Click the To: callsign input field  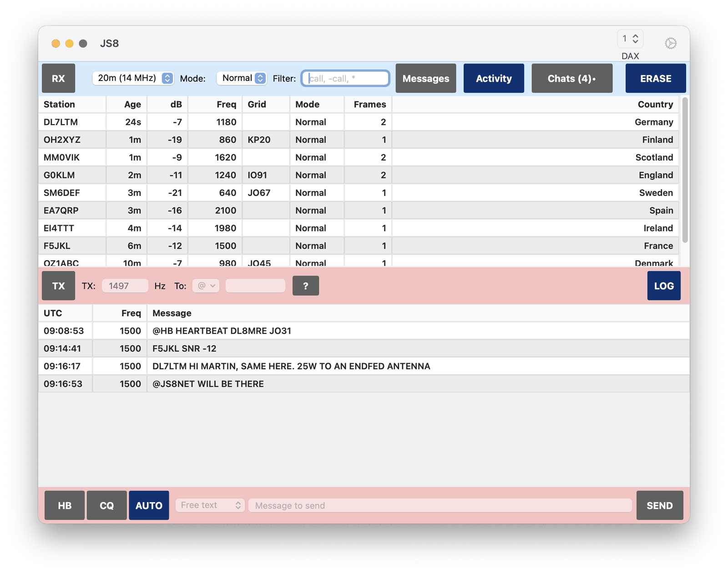255,286
